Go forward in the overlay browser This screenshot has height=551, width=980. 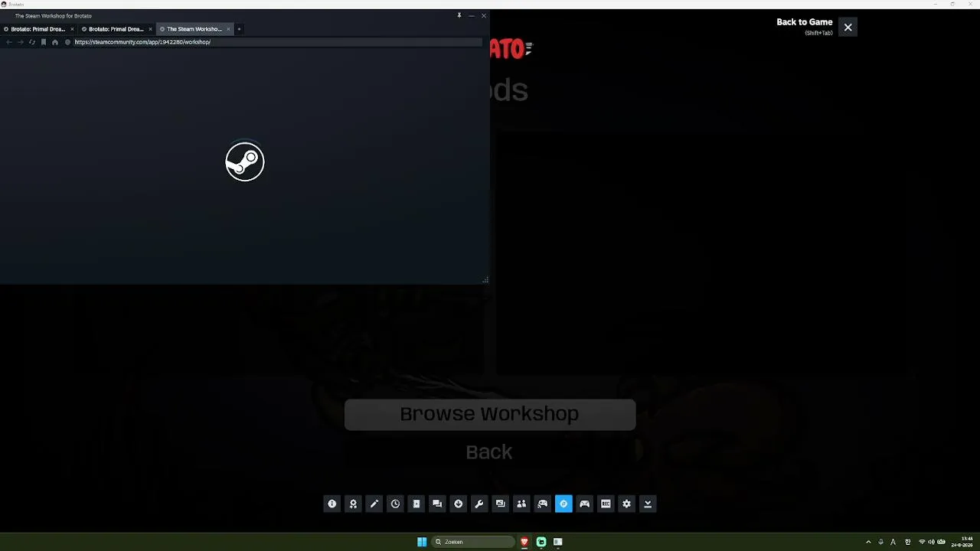[20, 42]
